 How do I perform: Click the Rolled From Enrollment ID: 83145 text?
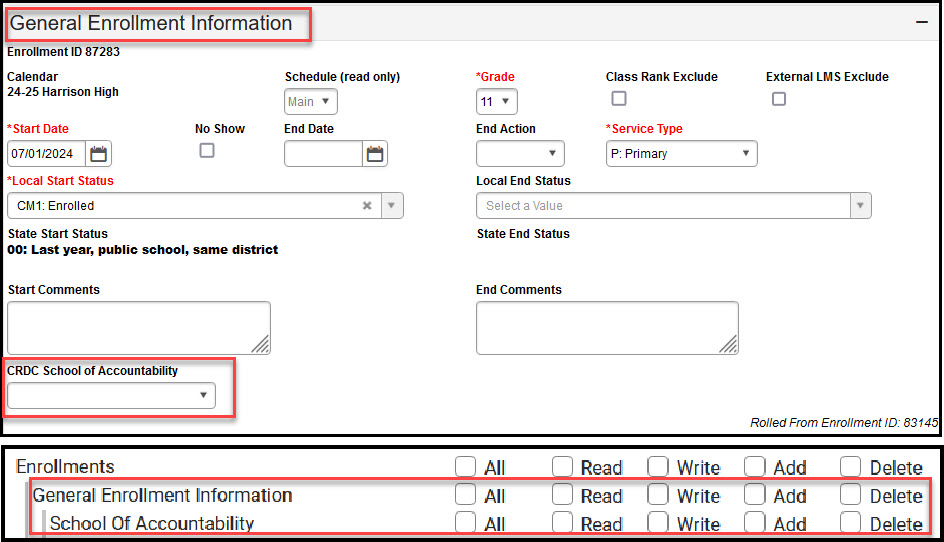pos(844,423)
